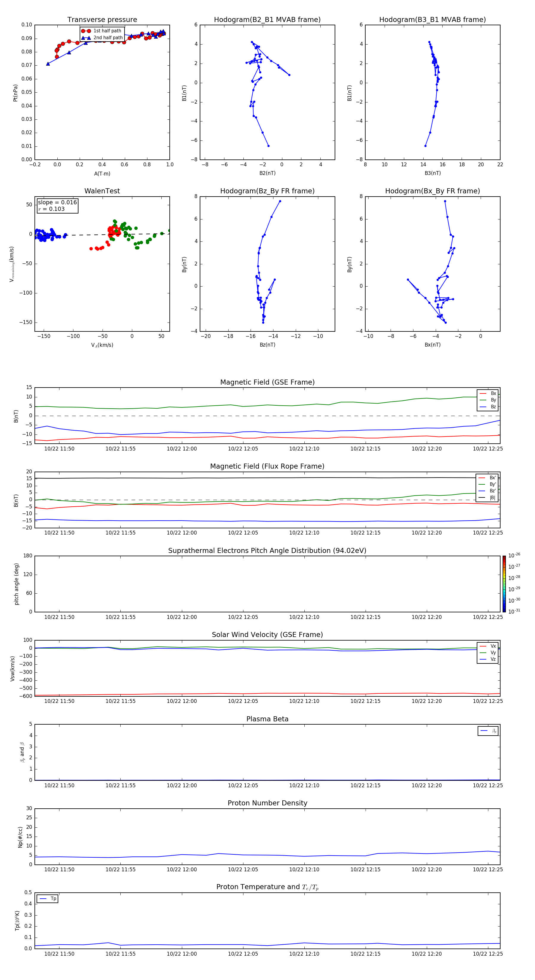
Task: Click the Transverse pressure plot title
Action: [102, 20]
